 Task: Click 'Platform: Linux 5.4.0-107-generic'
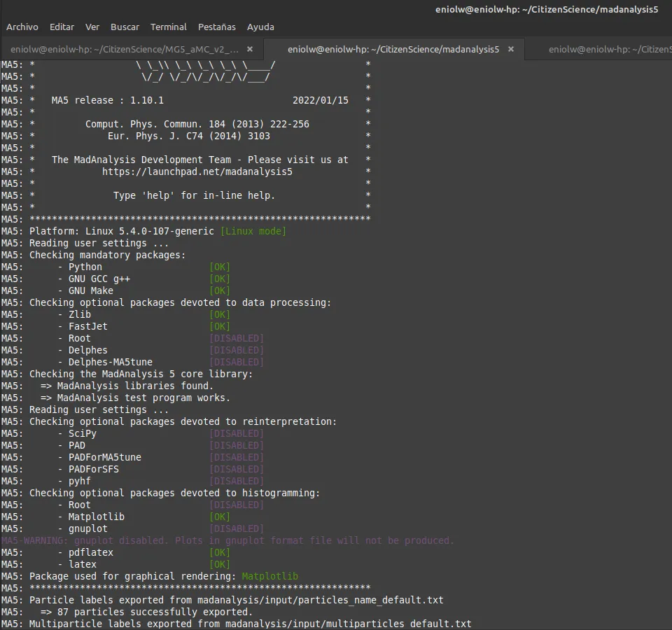(x=122, y=232)
